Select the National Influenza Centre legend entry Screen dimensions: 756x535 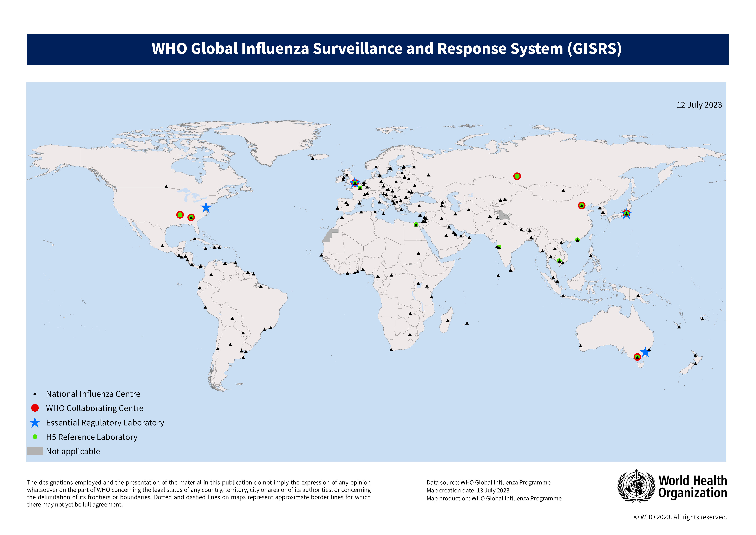point(93,394)
